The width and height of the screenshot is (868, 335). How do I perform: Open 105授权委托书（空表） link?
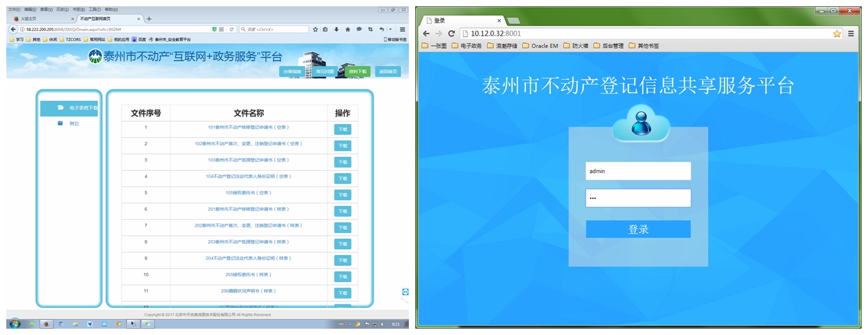pos(248,193)
